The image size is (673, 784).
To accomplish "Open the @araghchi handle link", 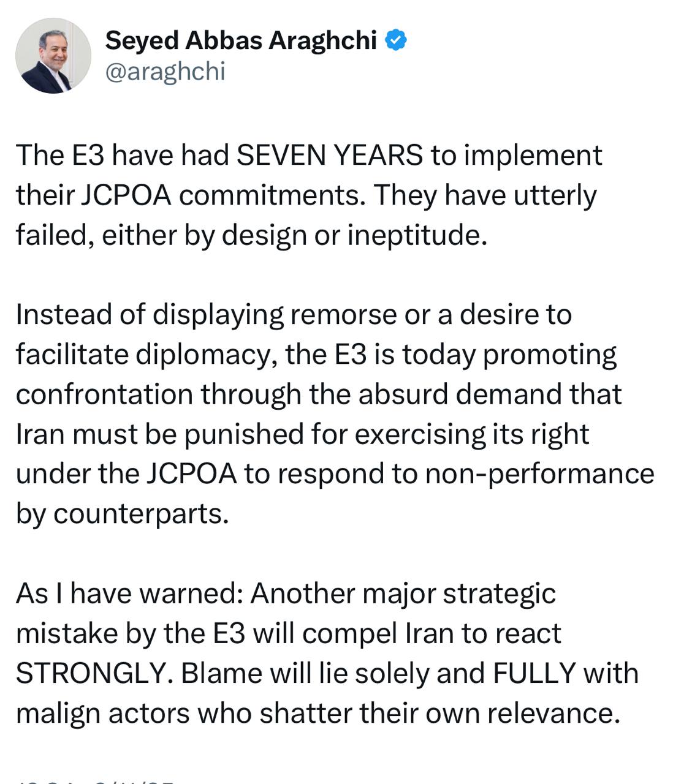I will coord(165,72).
